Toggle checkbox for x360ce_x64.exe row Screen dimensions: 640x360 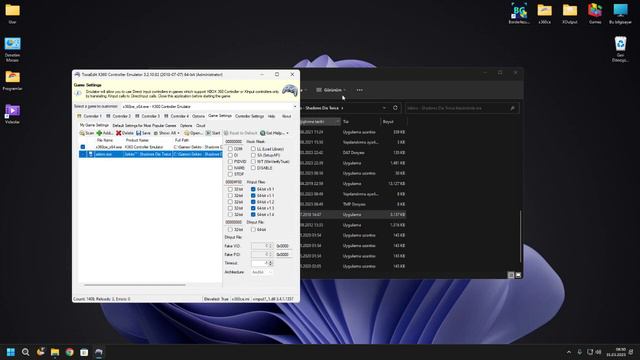[83, 147]
